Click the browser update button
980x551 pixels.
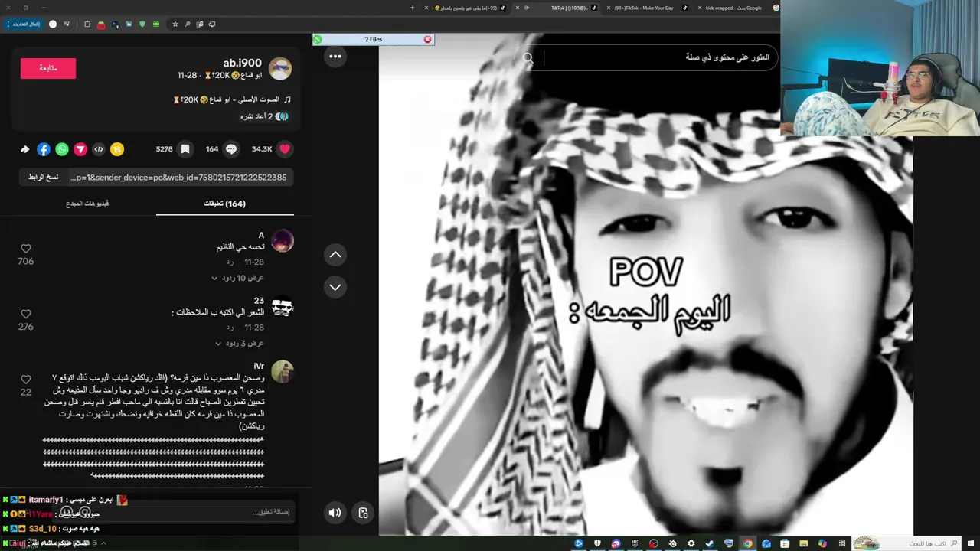click(23, 24)
